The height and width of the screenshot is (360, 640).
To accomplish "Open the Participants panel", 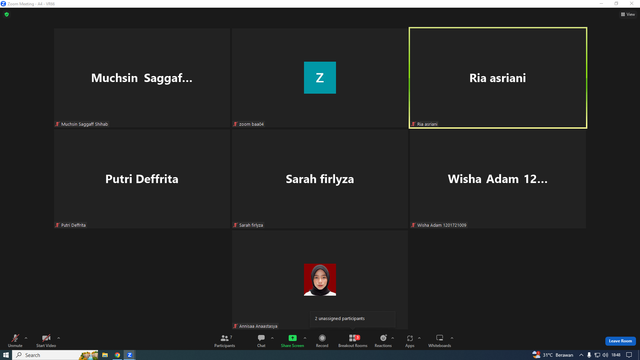I will [224, 340].
